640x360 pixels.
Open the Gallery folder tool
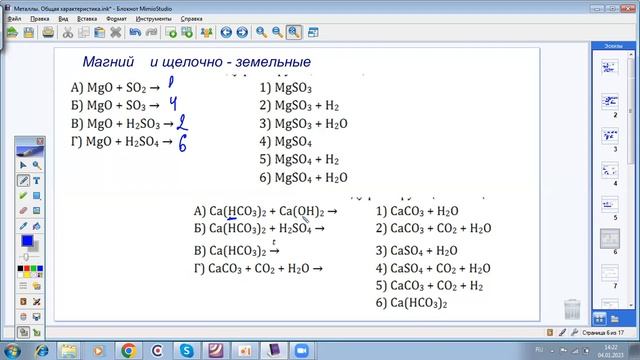37,286
